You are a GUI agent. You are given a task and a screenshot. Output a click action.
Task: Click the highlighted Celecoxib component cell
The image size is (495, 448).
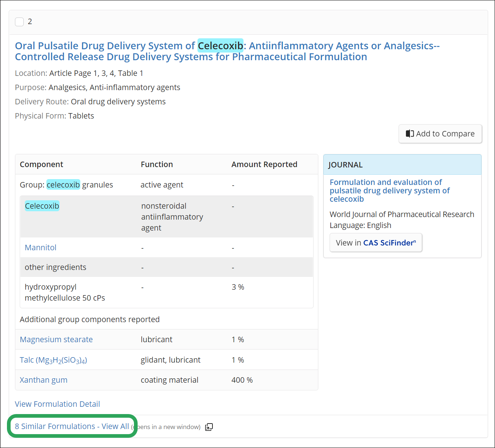pos(42,206)
